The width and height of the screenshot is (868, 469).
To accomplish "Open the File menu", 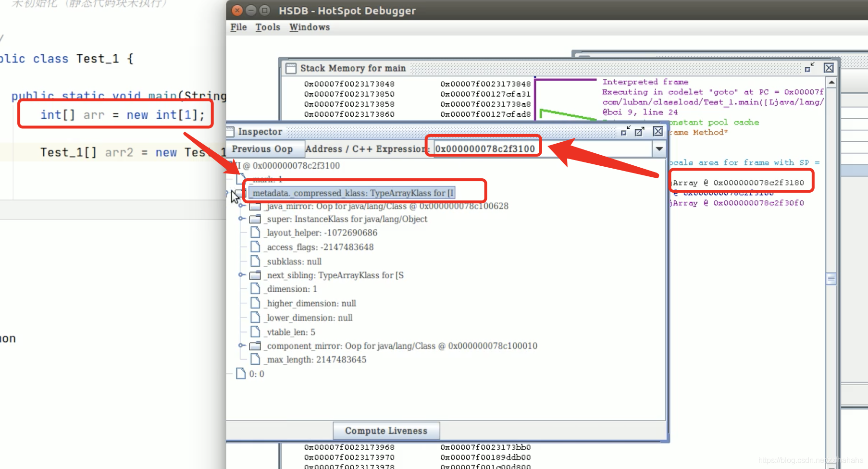I will 238,27.
